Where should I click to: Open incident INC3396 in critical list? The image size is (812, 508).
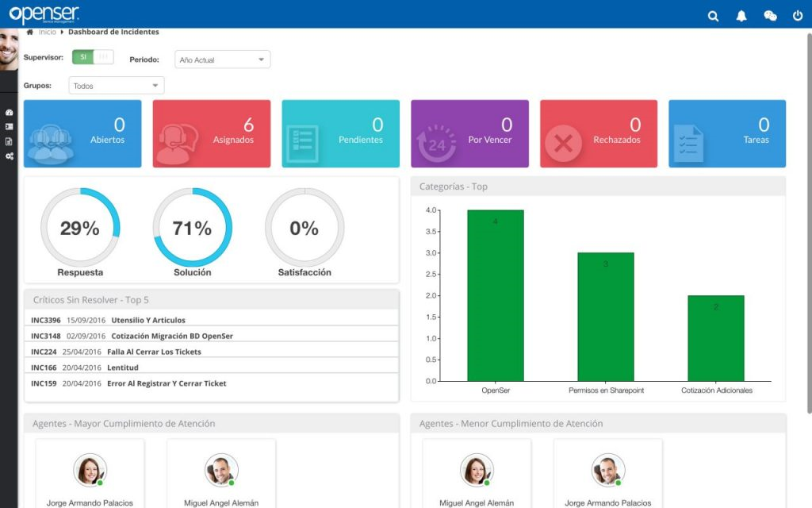pos(45,321)
